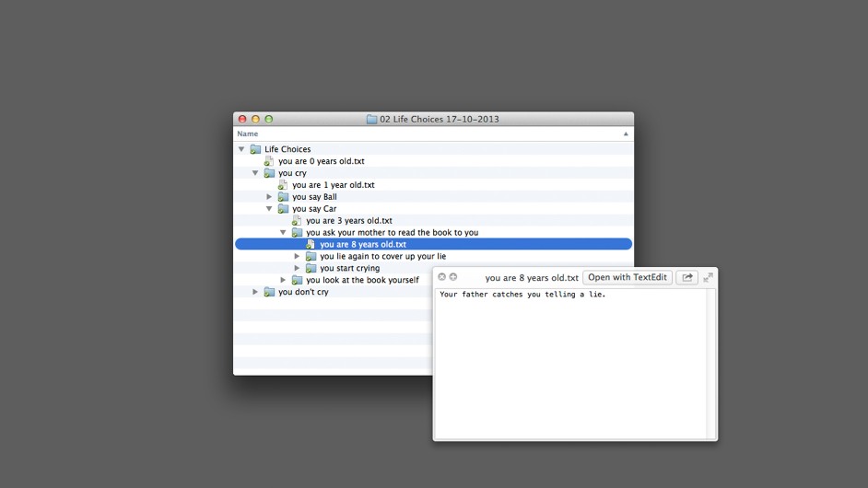Click the 'you are 0 years old.txt' file icon
This screenshot has height=488, width=868.
pyautogui.click(x=269, y=161)
